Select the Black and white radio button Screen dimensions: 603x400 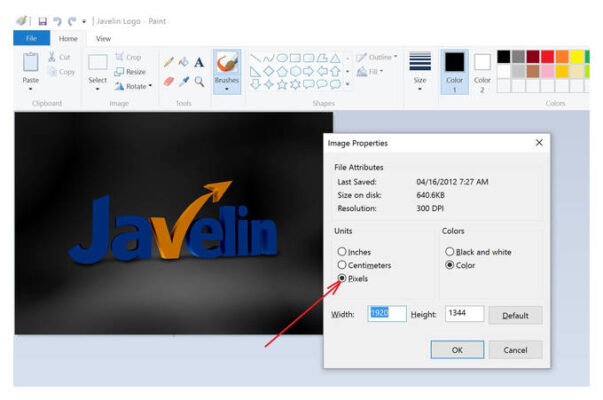(450, 252)
